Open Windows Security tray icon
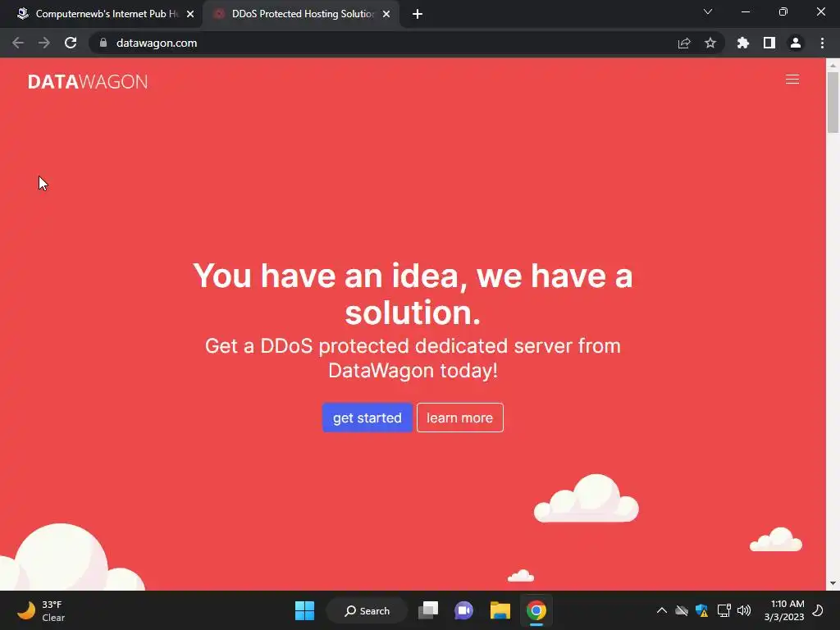This screenshot has height=630, width=840. pyautogui.click(x=702, y=610)
